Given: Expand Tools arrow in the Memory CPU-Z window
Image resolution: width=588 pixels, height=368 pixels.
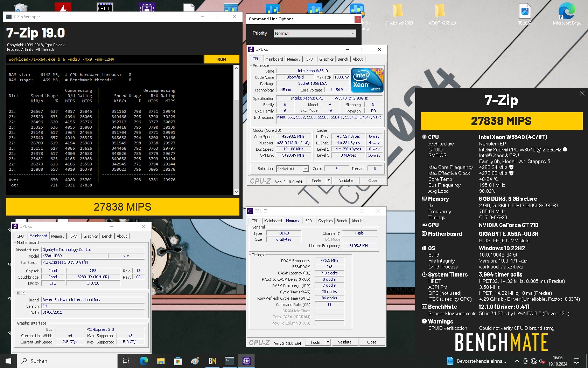Looking at the screenshot, I should pyautogui.click(x=328, y=342).
